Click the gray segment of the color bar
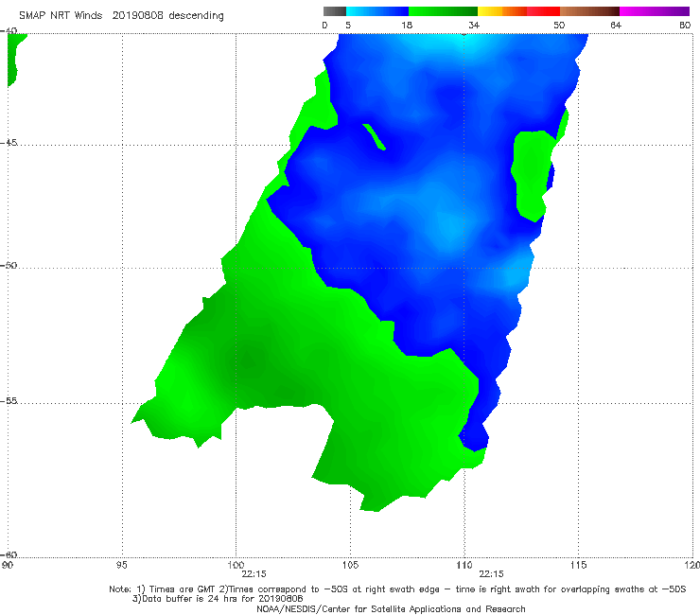This screenshot has width=700, height=615. [335, 11]
